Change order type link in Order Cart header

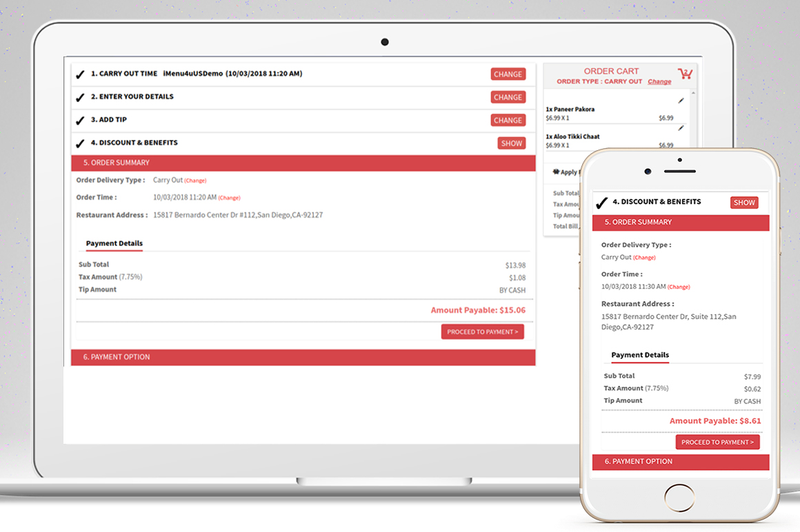(x=659, y=81)
